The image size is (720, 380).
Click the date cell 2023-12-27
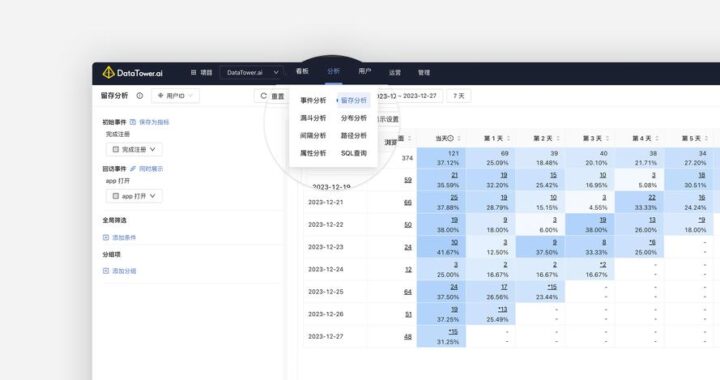pos(326,336)
